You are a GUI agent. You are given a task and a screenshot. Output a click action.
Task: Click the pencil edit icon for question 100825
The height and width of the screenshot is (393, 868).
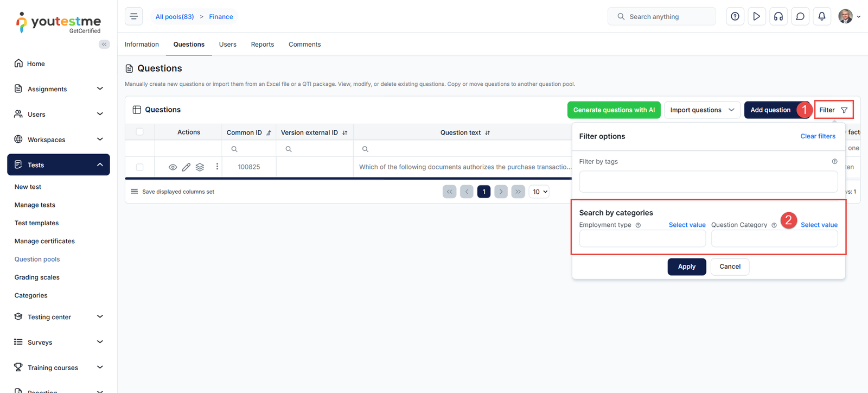click(x=186, y=167)
